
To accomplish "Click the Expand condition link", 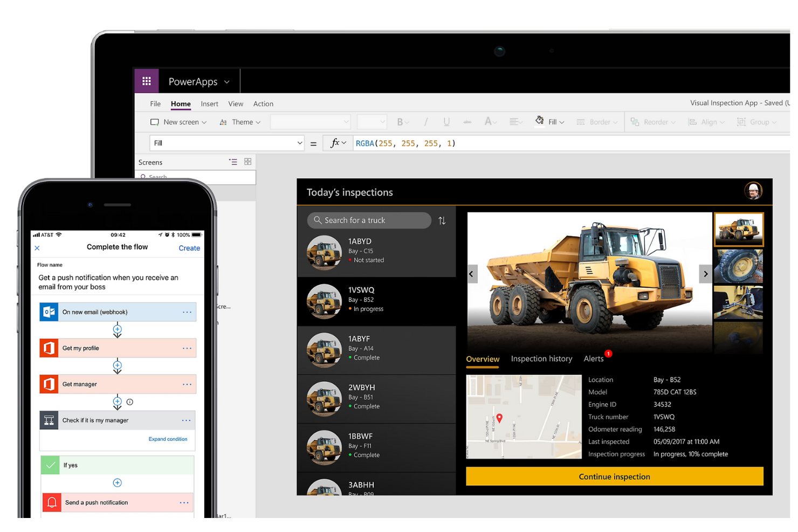I will (x=168, y=439).
